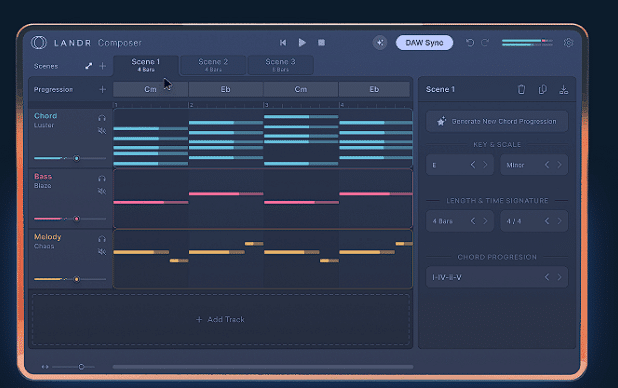
Task: Click the I-IV-II-V progression field
Action: 497,277
